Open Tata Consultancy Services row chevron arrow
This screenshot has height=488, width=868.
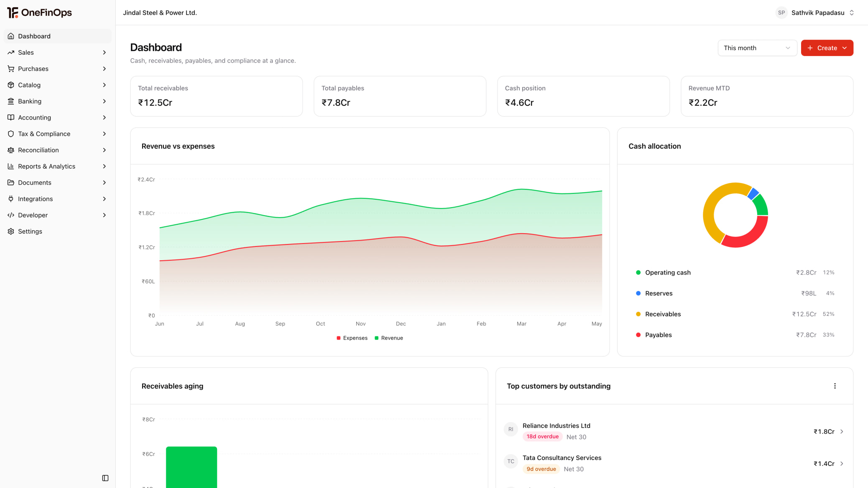[x=842, y=464]
